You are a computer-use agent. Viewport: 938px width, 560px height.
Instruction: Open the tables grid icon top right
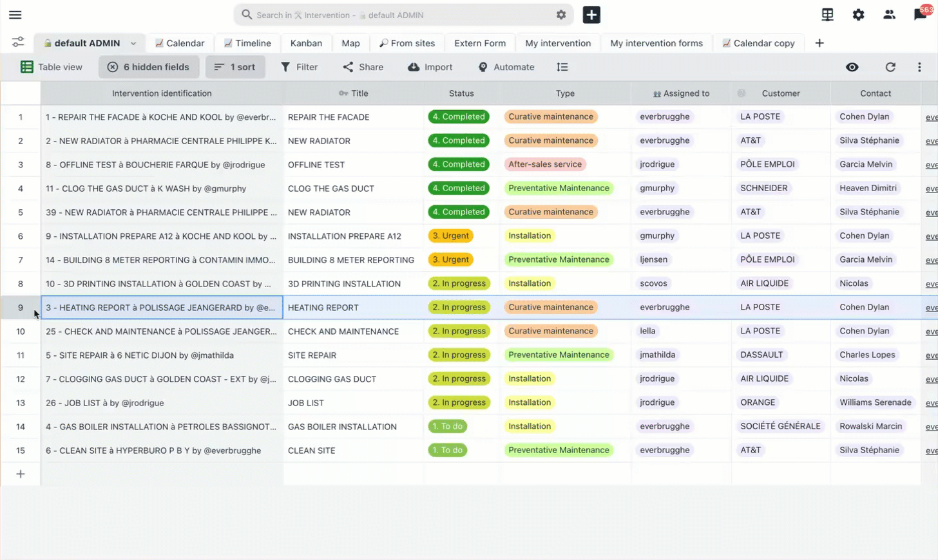point(828,15)
